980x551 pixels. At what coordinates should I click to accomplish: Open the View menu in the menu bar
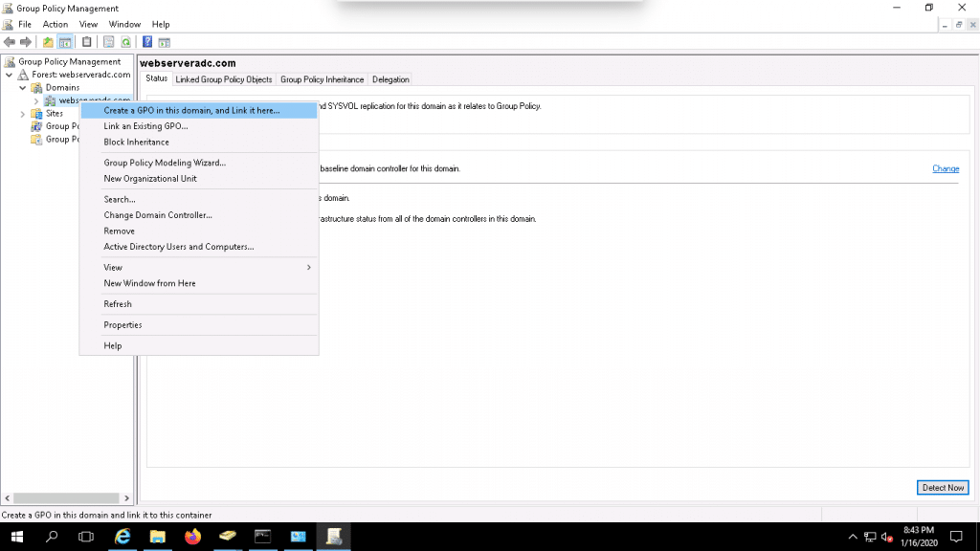88,24
